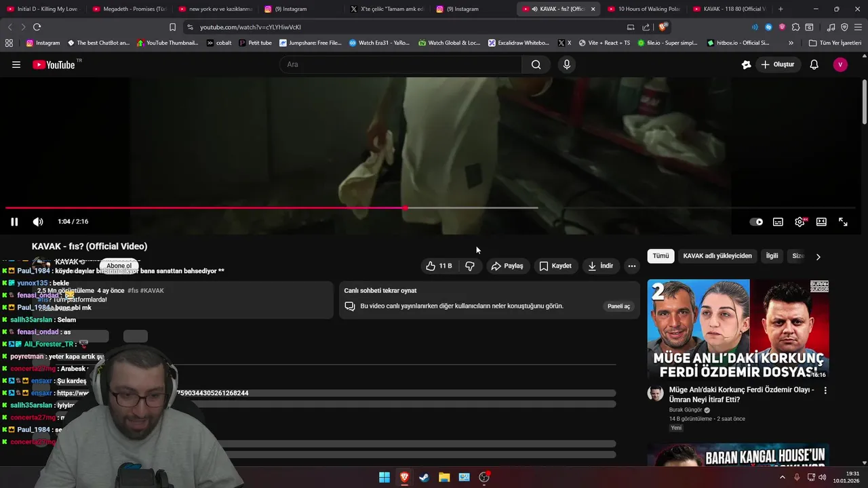Open the YouTube guide hamburger menu

click(16, 64)
